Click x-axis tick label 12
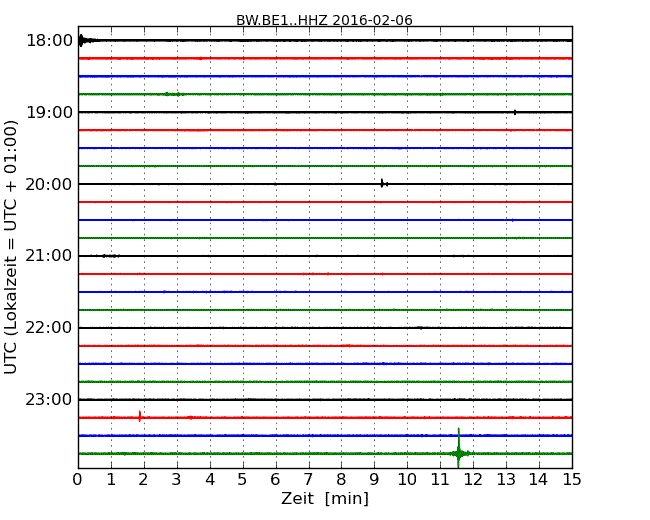This screenshot has width=650, height=520. (x=473, y=480)
